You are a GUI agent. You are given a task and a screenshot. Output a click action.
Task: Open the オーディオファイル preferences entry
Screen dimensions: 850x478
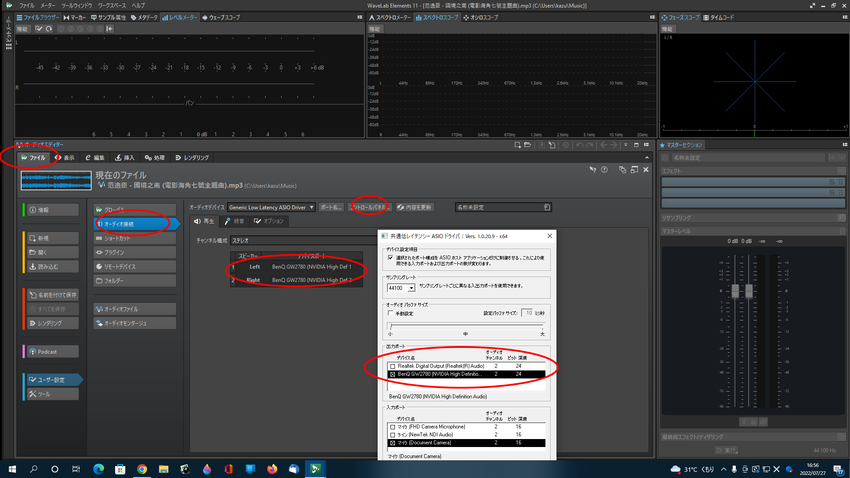134,309
